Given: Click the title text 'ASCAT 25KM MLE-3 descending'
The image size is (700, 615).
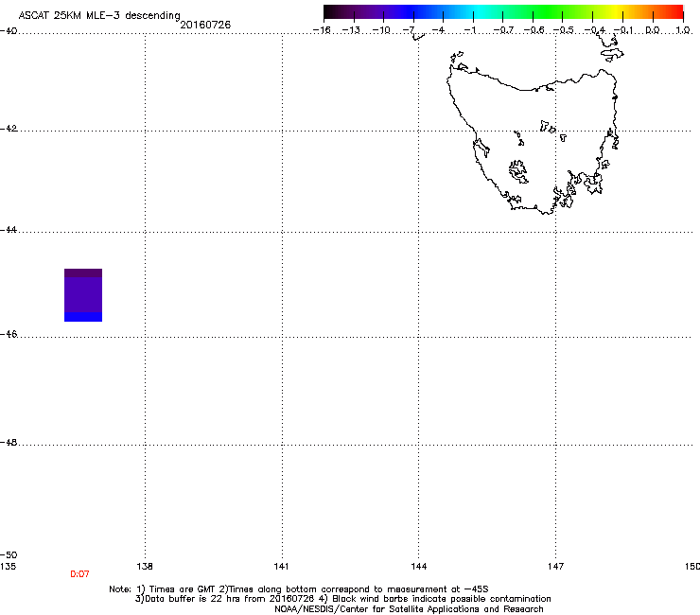Looking at the screenshot, I should (99, 15).
